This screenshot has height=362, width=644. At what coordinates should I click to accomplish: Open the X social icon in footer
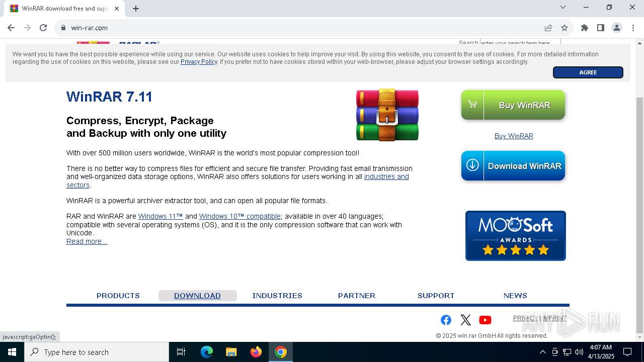(x=465, y=320)
